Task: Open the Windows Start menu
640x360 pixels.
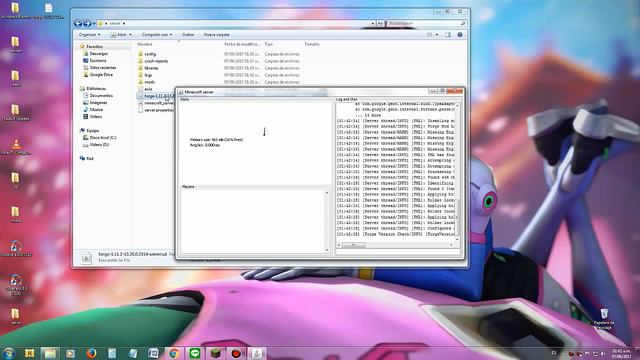Action: click(8, 353)
